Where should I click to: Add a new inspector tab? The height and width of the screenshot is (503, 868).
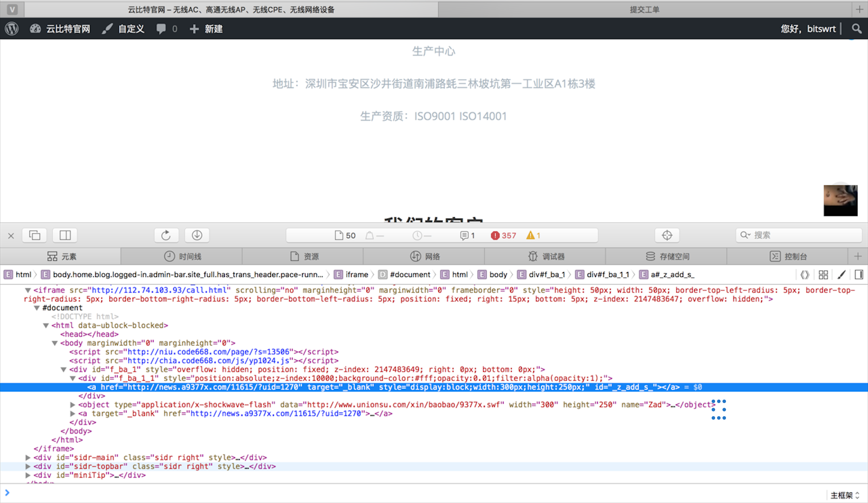[x=858, y=257]
